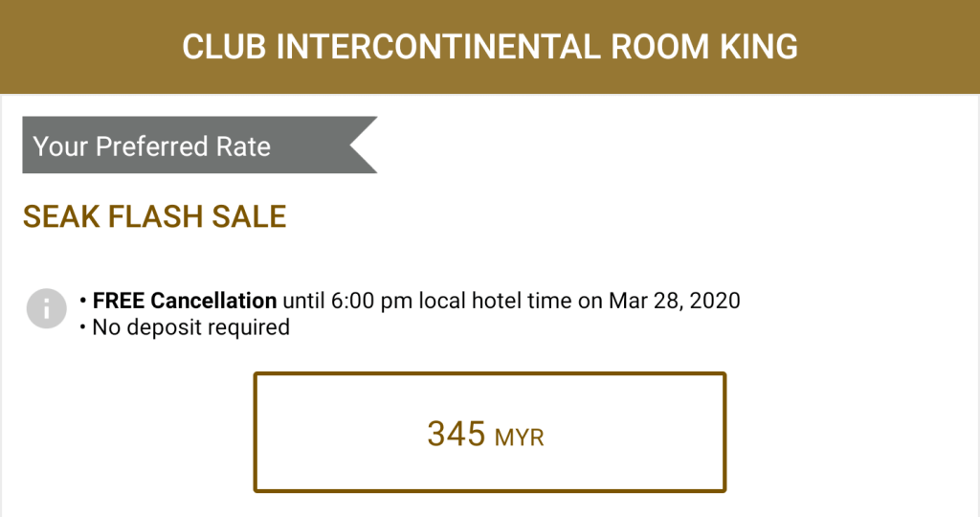Click the notched end of the gray ribbon
980x517 pixels.
pyautogui.click(x=362, y=146)
